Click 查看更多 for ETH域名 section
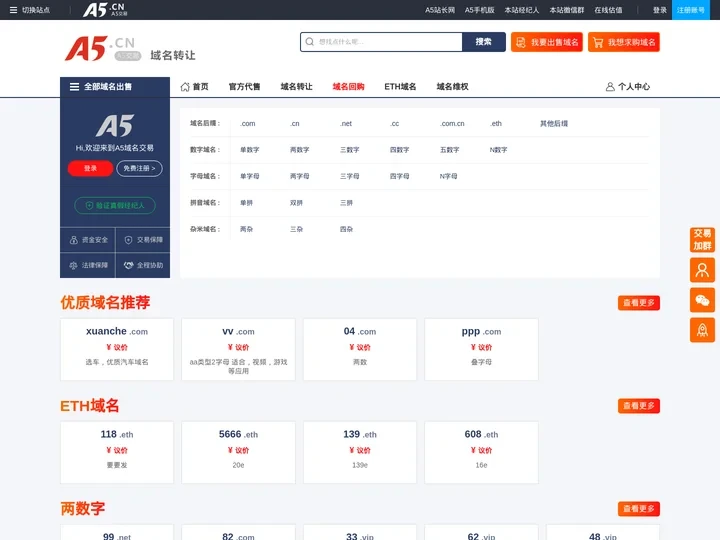This screenshot has height=540, width=720. point(639,406)
